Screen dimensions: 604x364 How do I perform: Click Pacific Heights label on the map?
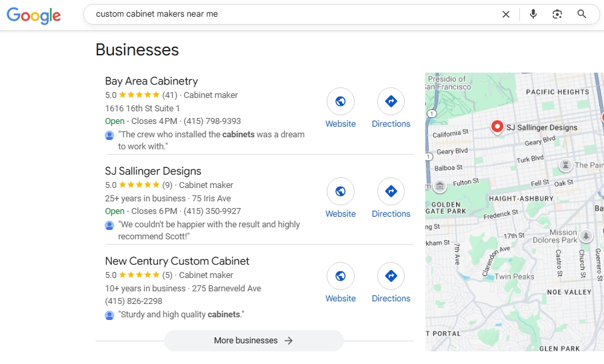[x=557, y=92]
